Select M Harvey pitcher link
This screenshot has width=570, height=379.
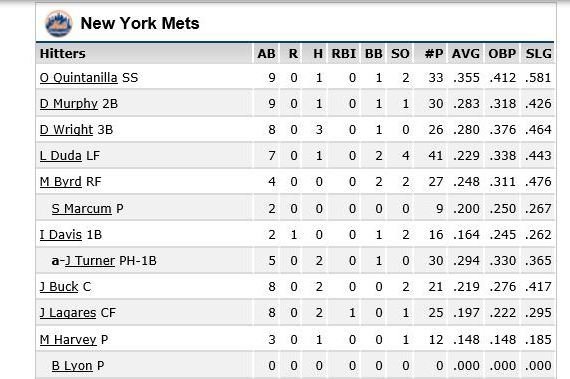click(68, 340)
